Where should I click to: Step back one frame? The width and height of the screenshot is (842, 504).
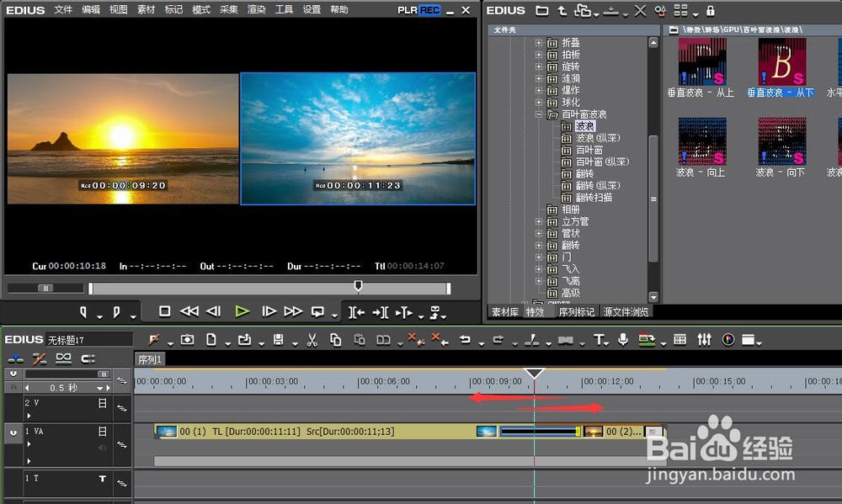(x=214, y=311)
